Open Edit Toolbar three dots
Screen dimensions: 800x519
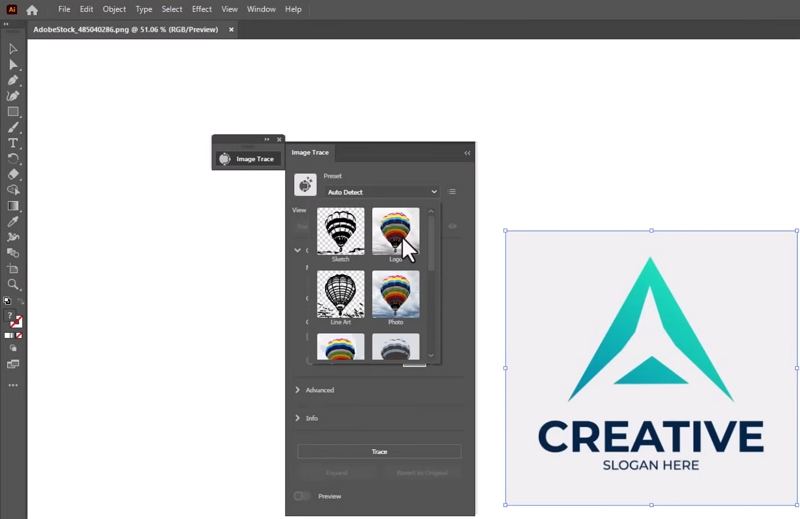tap(13, 385)
